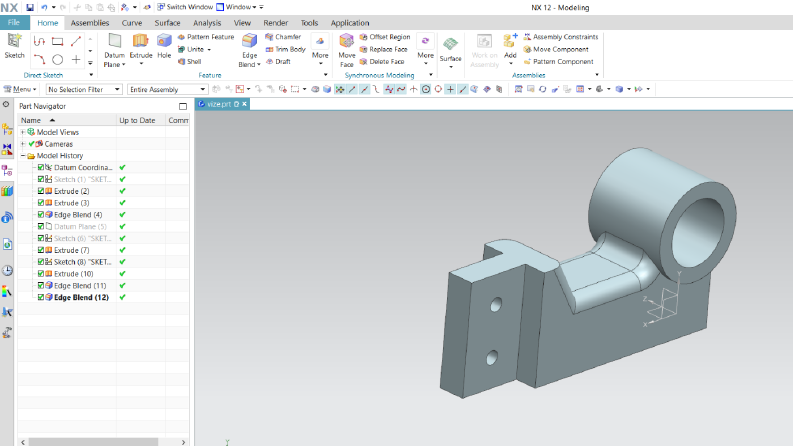This screenshot has height=446, width=793.
Task: Save the part with the disk icon
Action: (30, 7)
